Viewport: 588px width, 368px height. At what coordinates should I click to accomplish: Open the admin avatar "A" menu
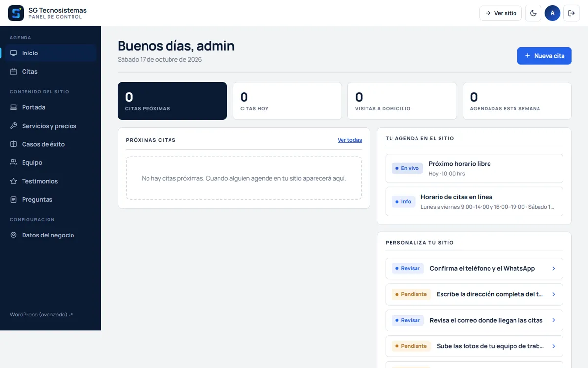point(552,13)
